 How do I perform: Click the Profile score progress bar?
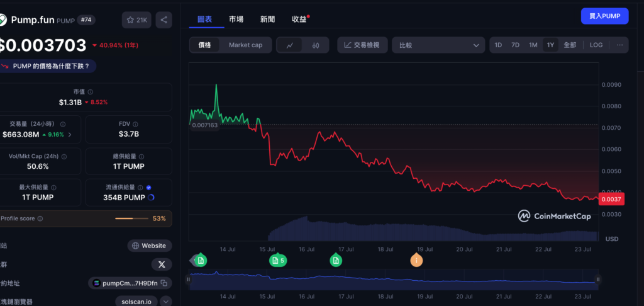131,218
